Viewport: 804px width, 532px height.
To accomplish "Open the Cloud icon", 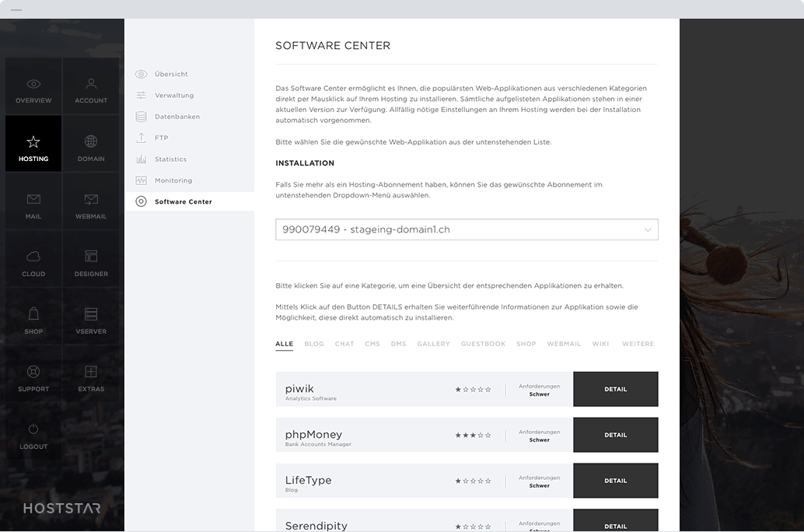I will (33, 257).
